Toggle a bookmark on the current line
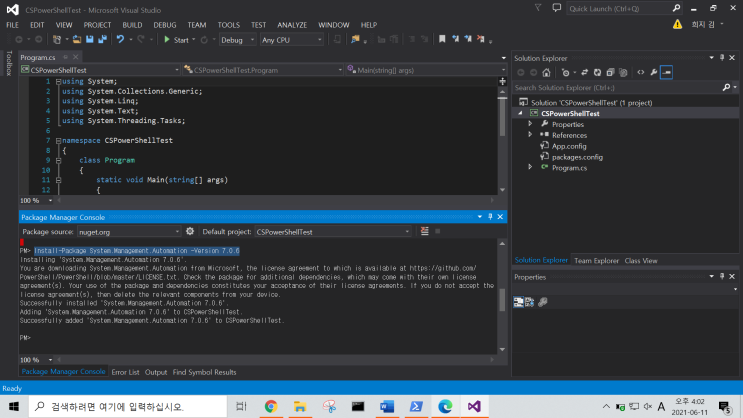The height and width of the screenshot is (418, 743). click(442, 39)
